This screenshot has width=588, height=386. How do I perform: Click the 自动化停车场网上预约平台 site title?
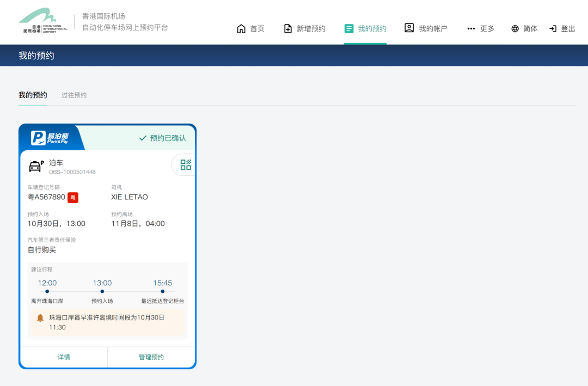point(125,27)
